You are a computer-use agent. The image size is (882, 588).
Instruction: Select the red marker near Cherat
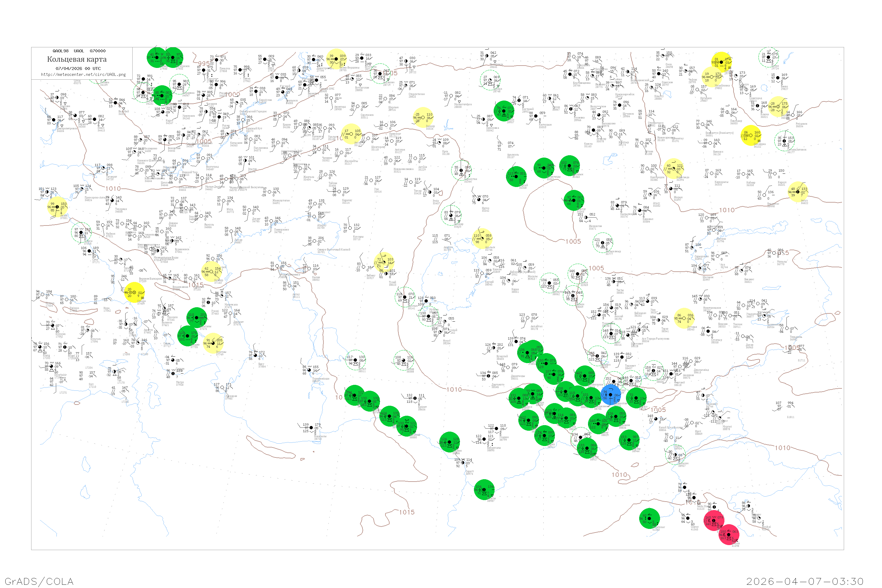(714, 520)
